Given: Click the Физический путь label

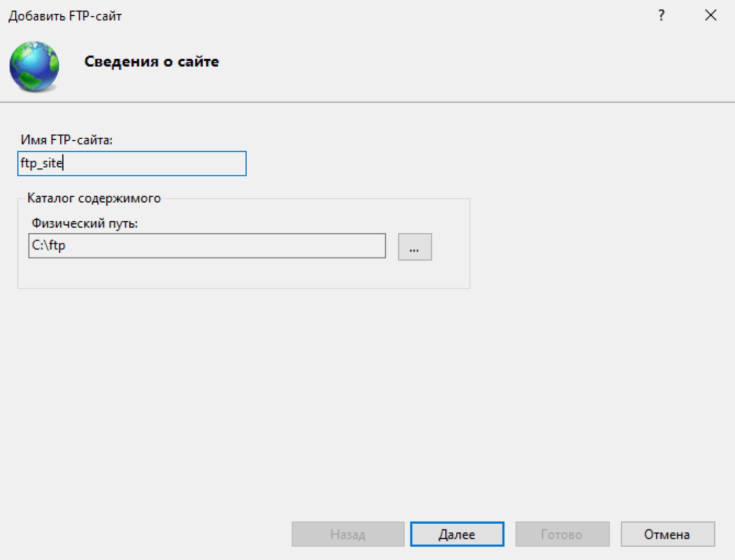Looking at the screenshot, I should pyautogui.click(x=84, y=223).
